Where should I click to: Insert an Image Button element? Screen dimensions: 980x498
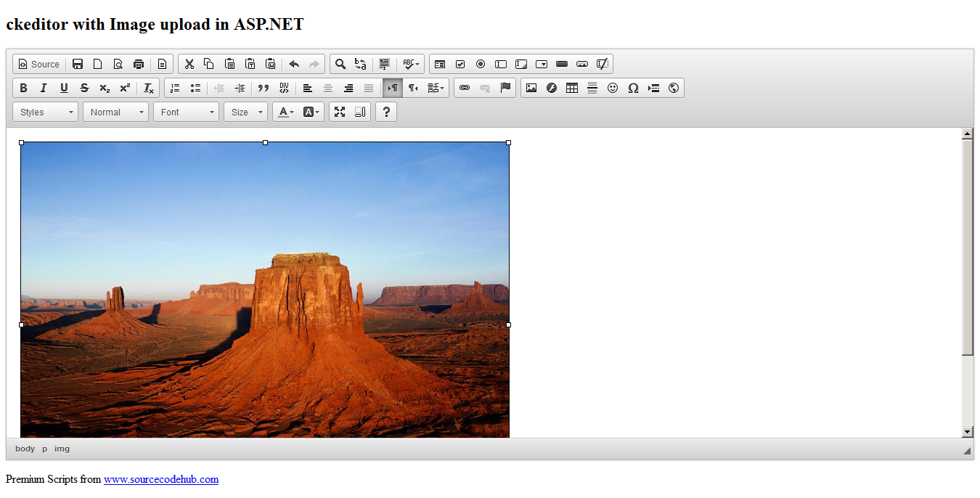click(x=582, y=64)
